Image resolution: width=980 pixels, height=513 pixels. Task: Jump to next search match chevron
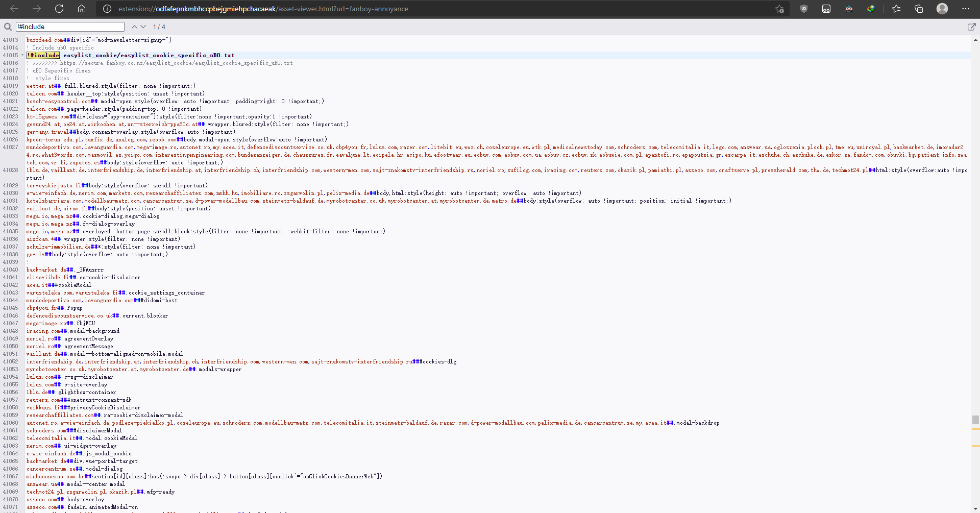(x=143, y=27)
